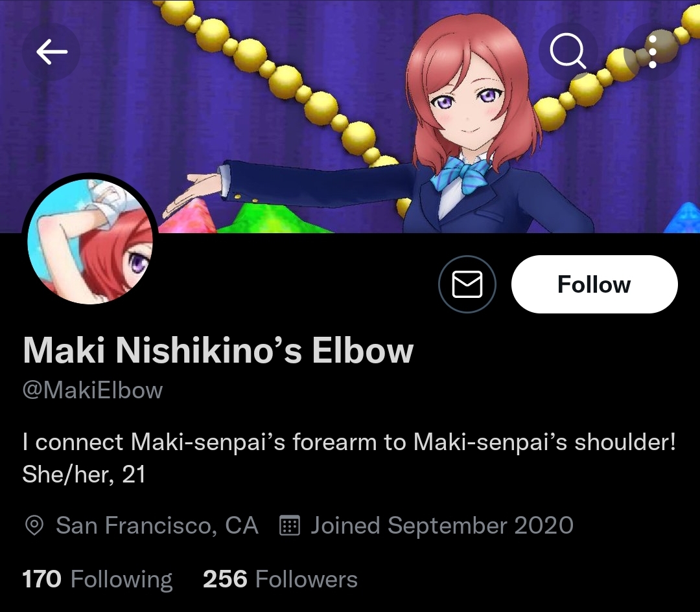Tap the She/her, 21 bio line

[x=84, y=474]
